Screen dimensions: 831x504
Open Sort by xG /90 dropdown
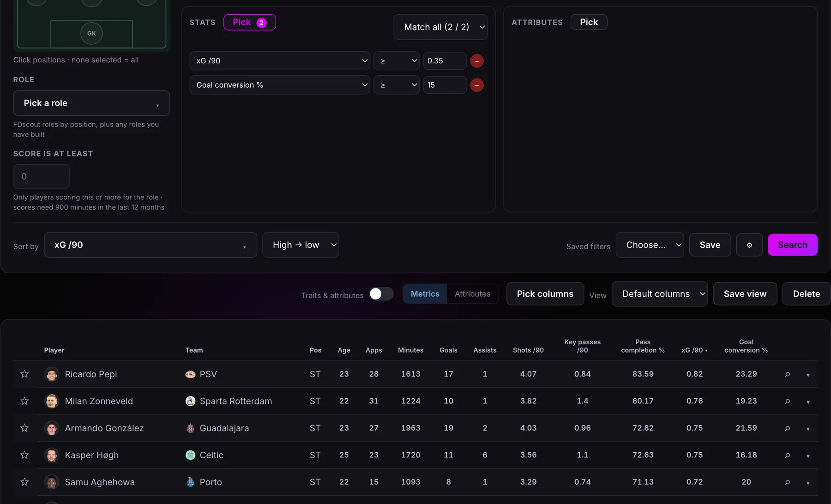pyautogui.click(x=151, y=245)
